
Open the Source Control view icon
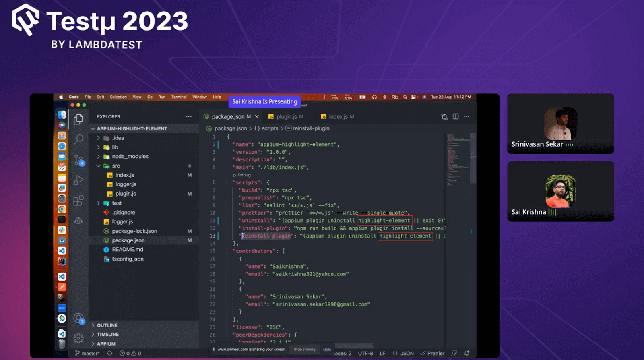[x=79, y=160]
